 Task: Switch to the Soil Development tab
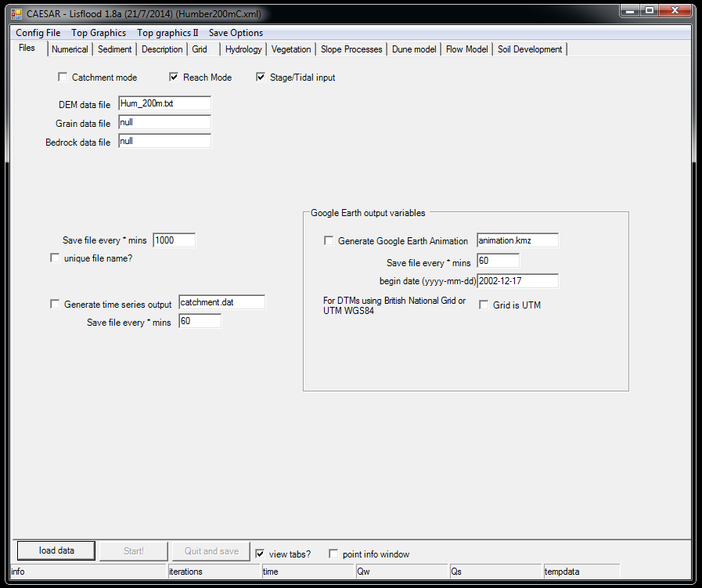[x=530, y=49]
